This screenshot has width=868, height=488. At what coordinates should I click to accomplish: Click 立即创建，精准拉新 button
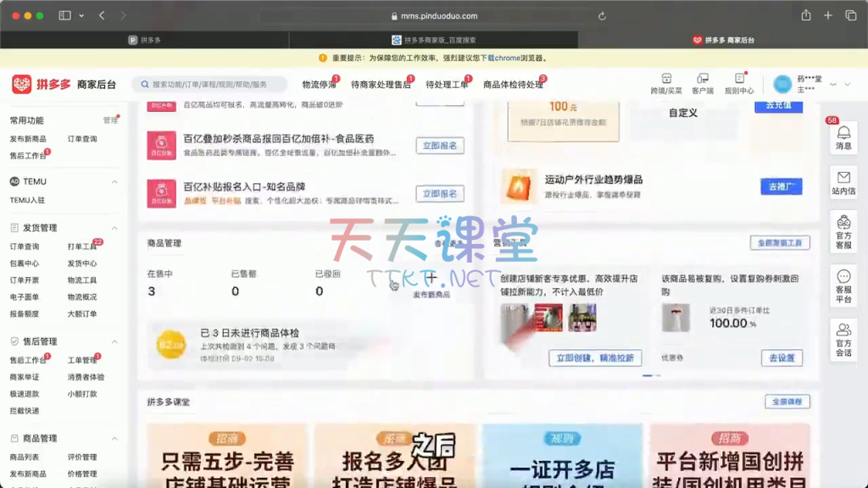point(594,358)
